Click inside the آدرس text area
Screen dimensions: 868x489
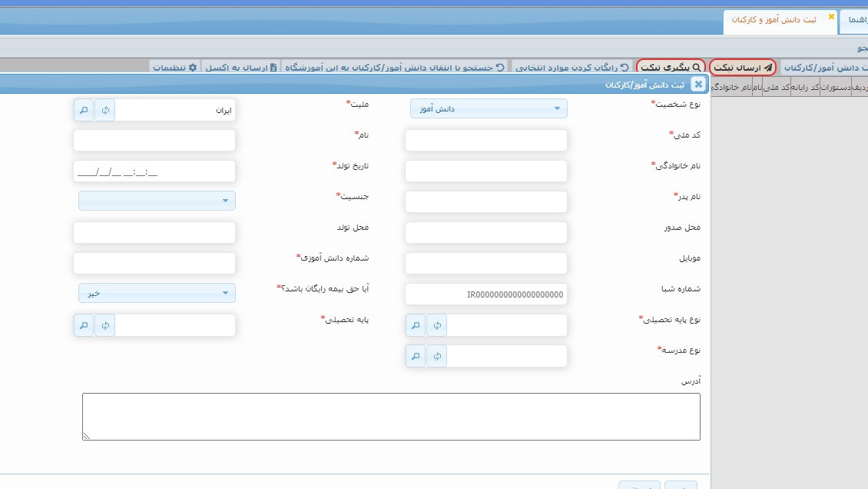(x=391, y=416)
